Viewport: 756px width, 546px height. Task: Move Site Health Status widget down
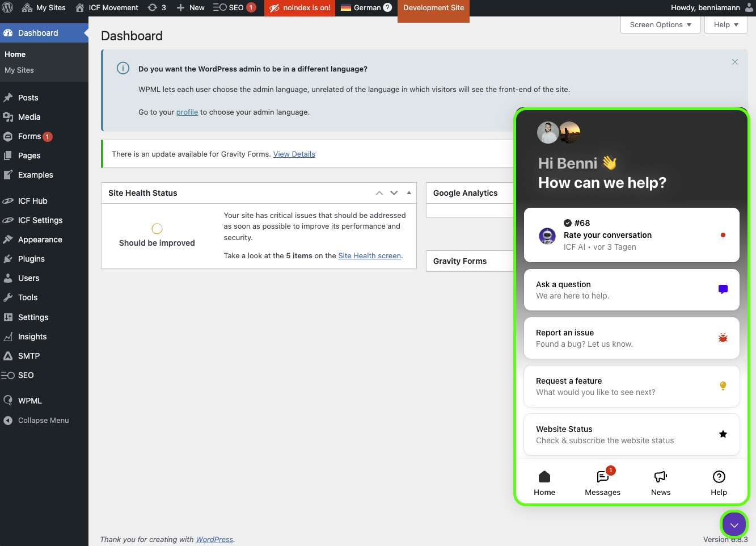click(x=394, y=194)
